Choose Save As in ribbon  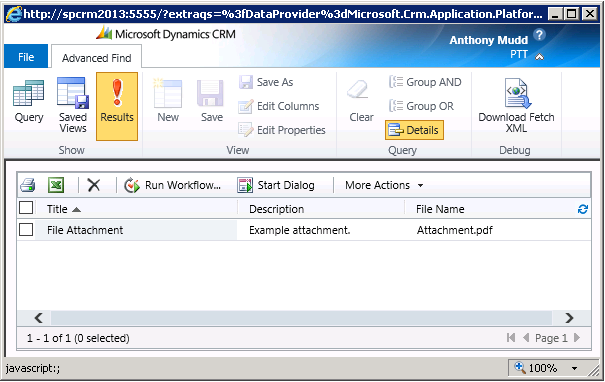[266, 82]
